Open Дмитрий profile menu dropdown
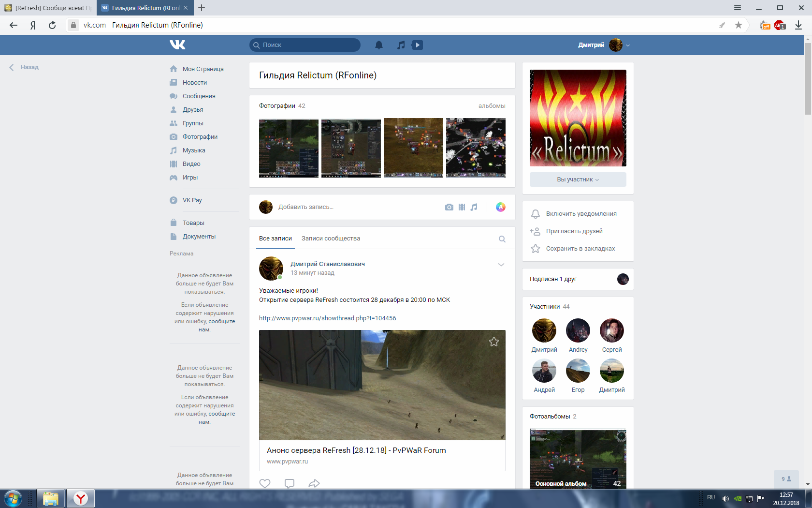 (604, 45)
